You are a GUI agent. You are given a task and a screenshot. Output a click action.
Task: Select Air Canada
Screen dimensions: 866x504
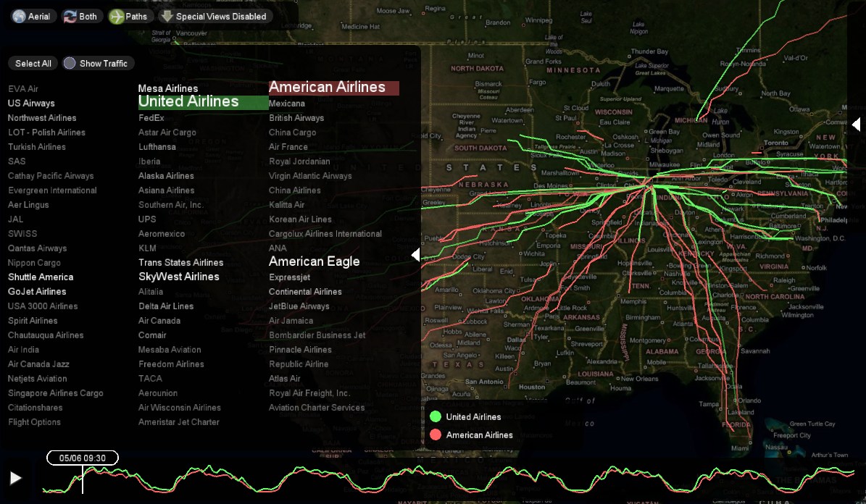[159, 321]
